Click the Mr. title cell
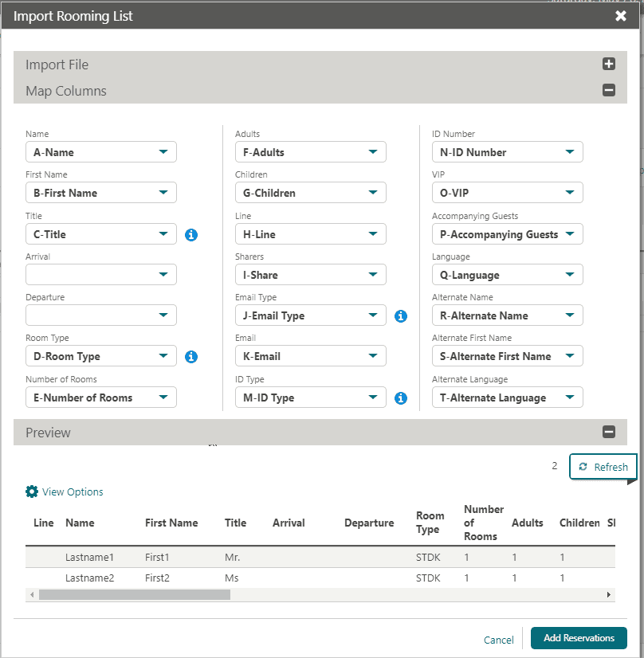 point(232,558)
